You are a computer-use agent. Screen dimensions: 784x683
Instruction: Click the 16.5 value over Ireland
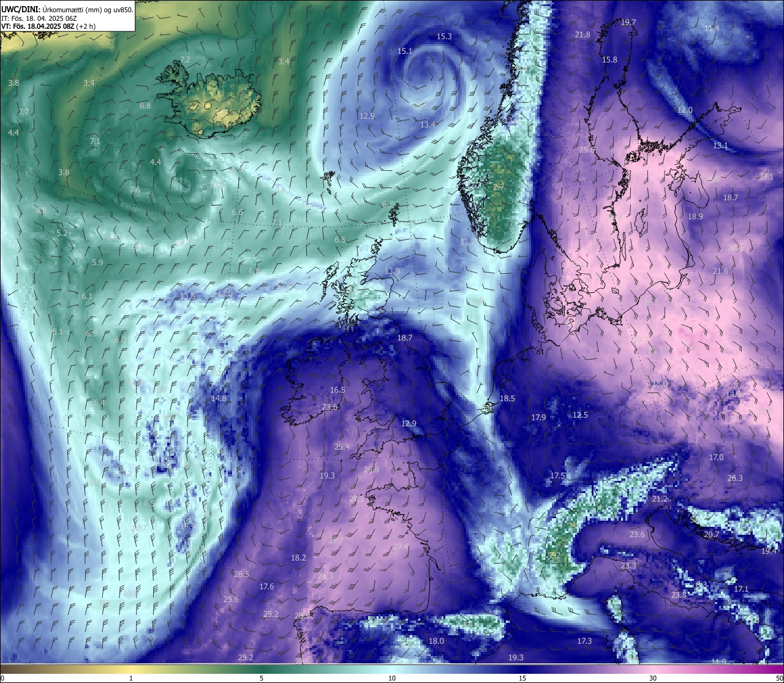coord(337,390)
